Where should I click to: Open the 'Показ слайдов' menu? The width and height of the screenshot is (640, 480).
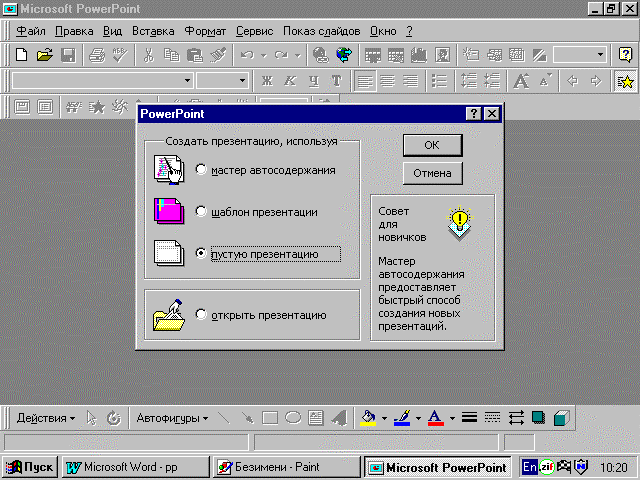pyautogui.click(x=322, y=31)
